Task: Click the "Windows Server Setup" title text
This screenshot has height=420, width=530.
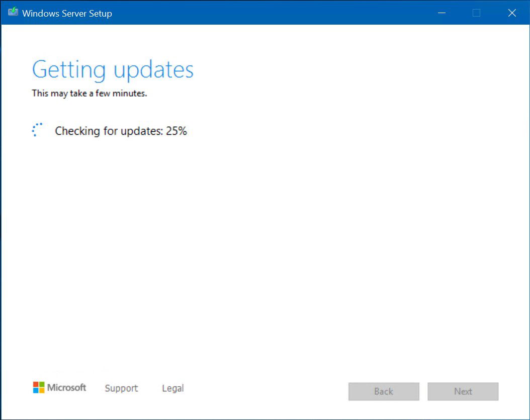Action: pos(67,14)
